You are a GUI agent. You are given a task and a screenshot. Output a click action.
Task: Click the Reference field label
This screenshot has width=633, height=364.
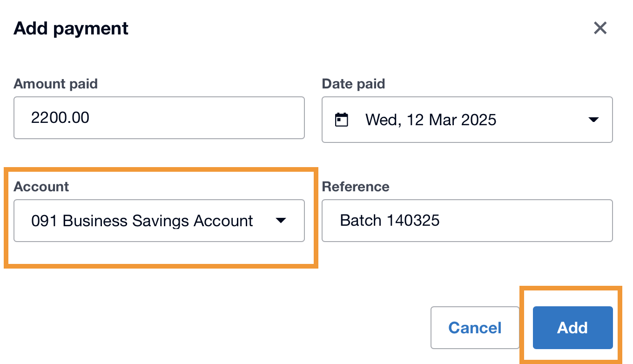pyautogui.click(x=356, y=187)
